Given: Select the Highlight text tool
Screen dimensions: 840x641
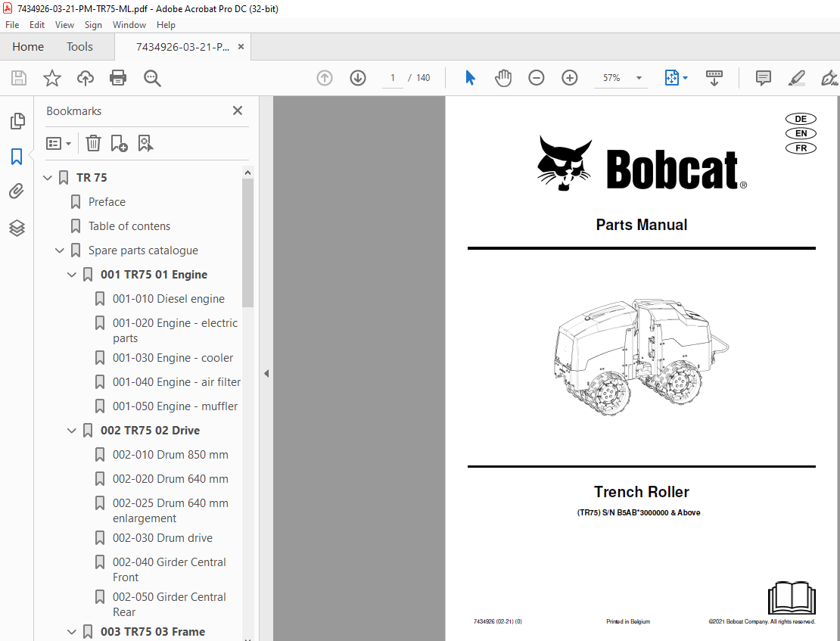Looking at the screenshot, I should pos(797,78).
